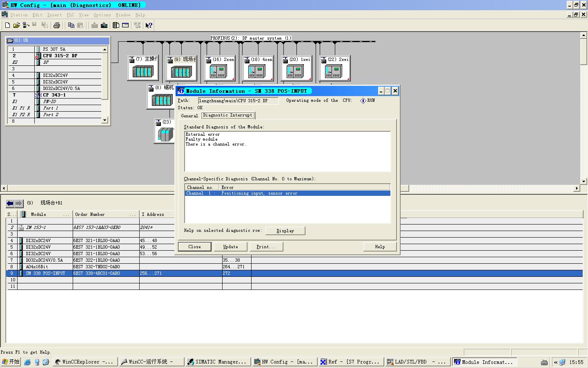Click the Close button in Module Information
This screenshot has width=588, height=368.
194,247
